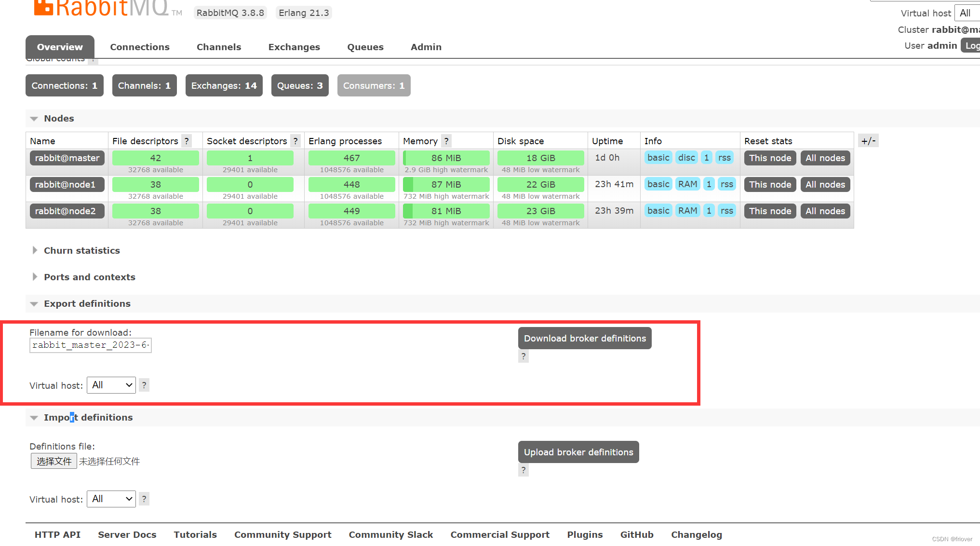
Task: Click the rabbit@node1 memory 87 MiB bar
Action: tap(446, 184)
